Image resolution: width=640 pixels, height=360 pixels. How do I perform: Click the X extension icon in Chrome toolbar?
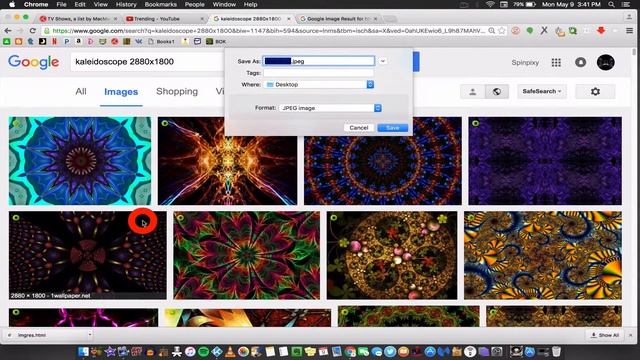tap(544, 31)
